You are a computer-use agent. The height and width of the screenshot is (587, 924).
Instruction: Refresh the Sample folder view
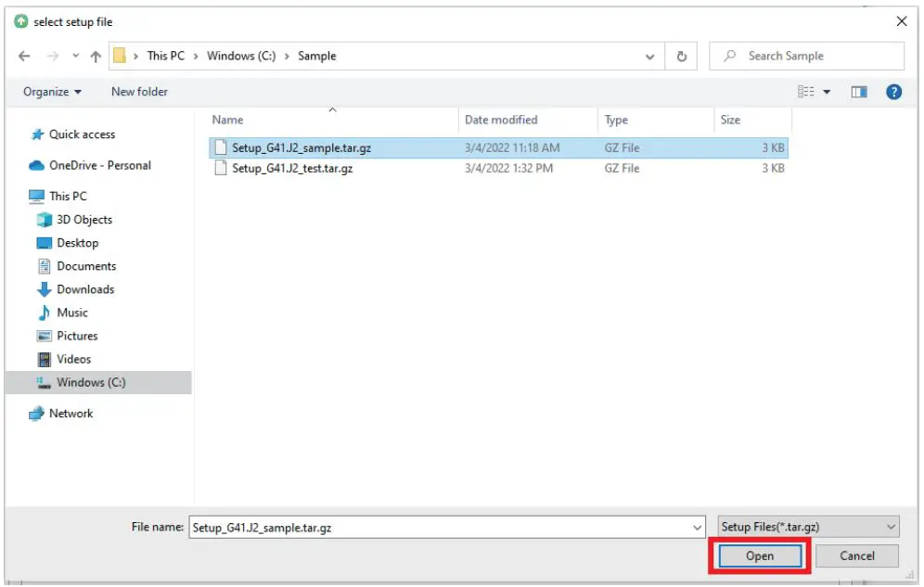(682, 56)
